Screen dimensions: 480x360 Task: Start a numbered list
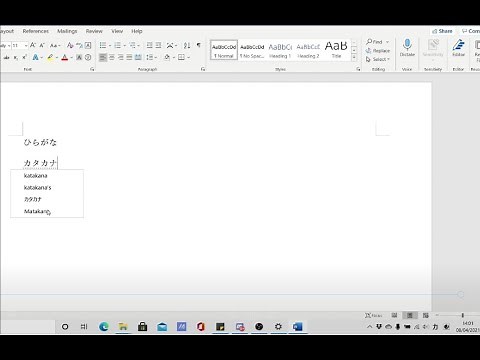[x=117, y=45]
